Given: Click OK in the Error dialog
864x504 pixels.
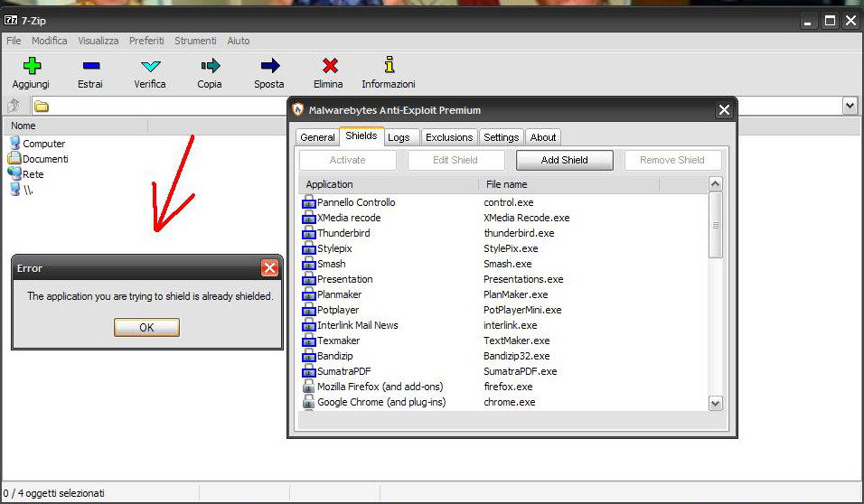Looking at the screenshot, I should tap(146, 327).
